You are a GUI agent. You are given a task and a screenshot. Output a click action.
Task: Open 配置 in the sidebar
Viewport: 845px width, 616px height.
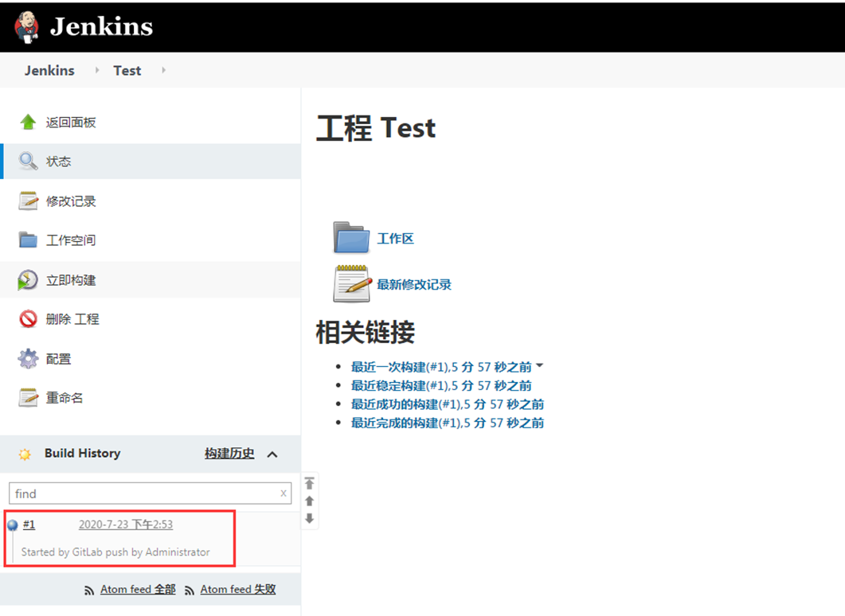(58, 359)
